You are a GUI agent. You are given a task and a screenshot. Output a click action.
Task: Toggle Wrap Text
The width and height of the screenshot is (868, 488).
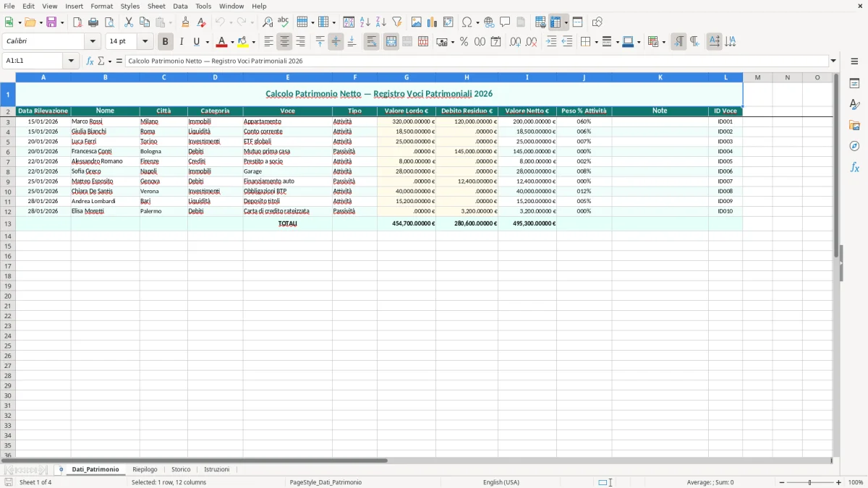(x=371, y=42)
